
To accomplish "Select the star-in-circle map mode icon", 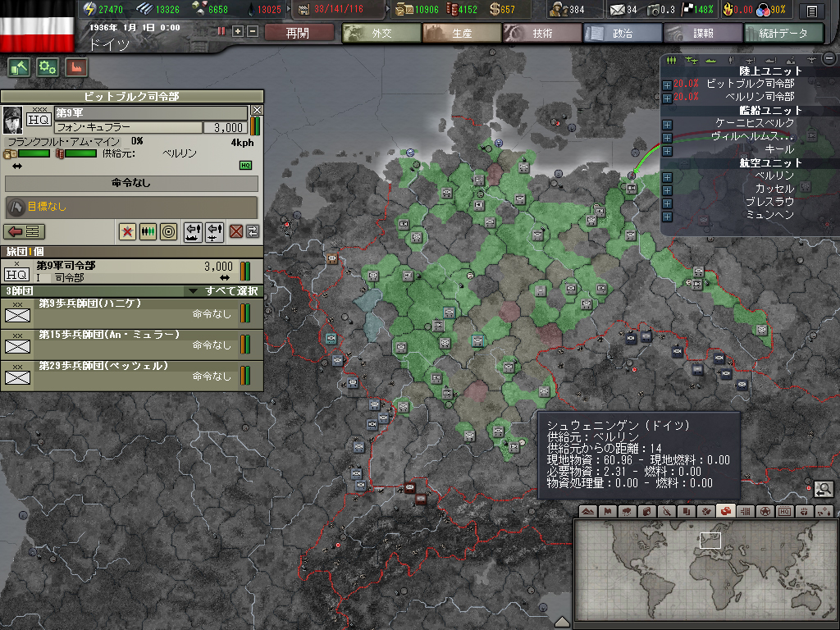I will (765, 511).
